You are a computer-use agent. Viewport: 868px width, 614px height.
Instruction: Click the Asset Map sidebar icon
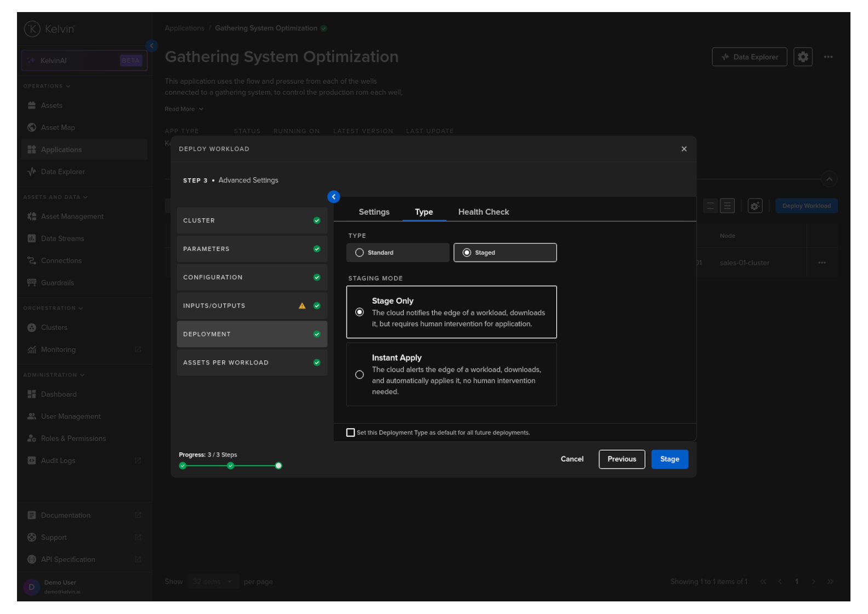click(32, 128)
